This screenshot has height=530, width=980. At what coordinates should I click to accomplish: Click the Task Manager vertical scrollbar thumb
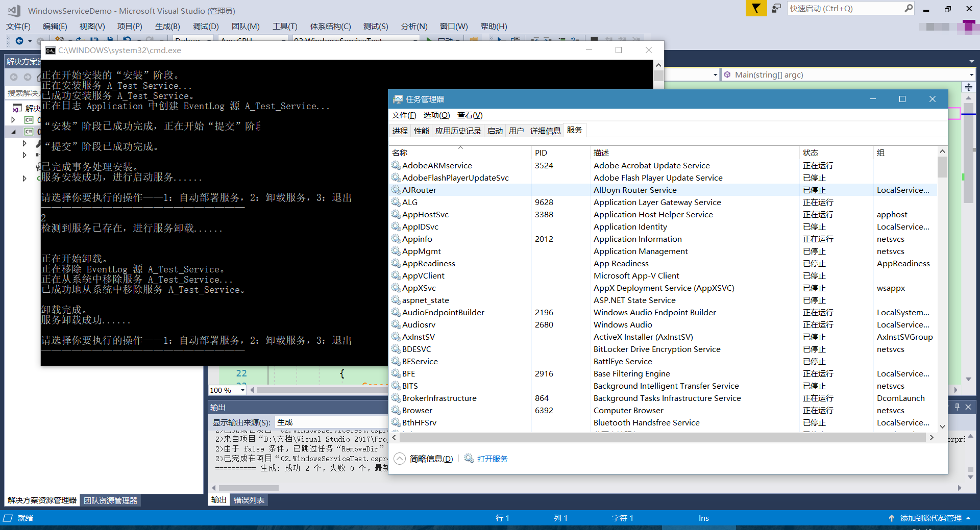(942, 167)
